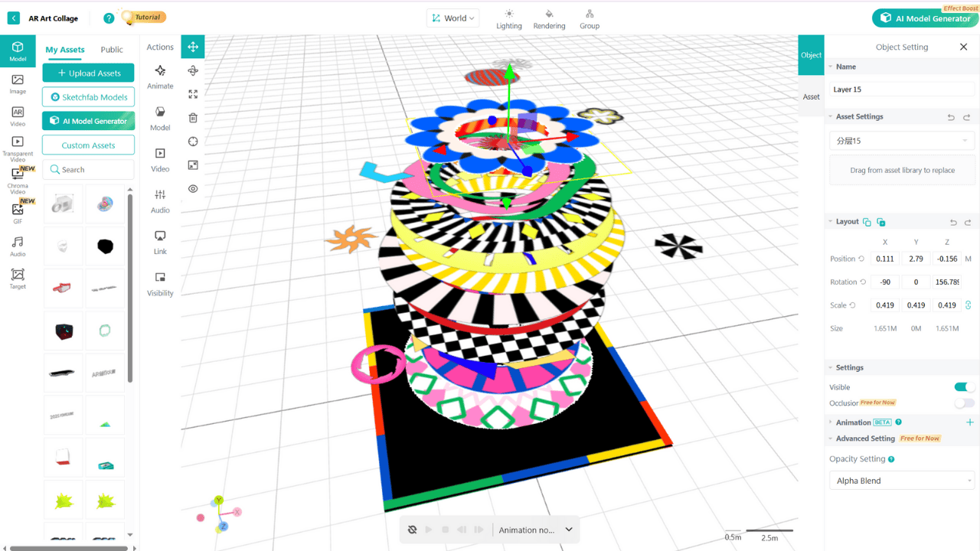Viewport: 980px width, 551px height.
Task: Open Sketchfab Models
Action: click(88, 97)
